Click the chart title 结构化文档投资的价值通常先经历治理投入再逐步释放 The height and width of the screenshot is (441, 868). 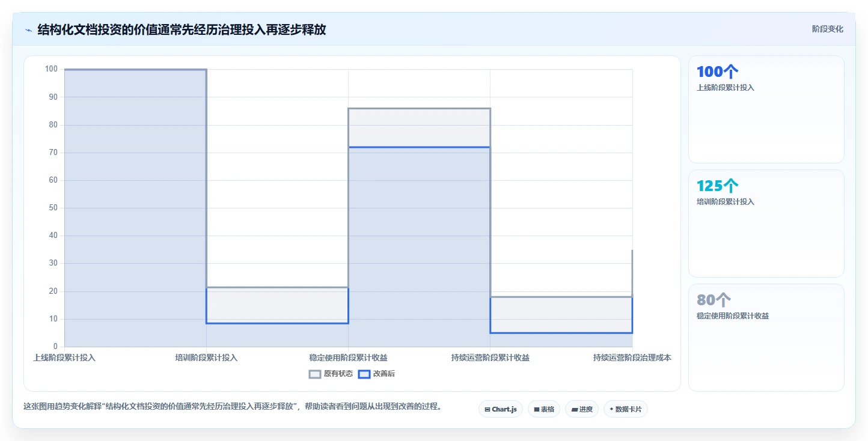pos(182,29)
